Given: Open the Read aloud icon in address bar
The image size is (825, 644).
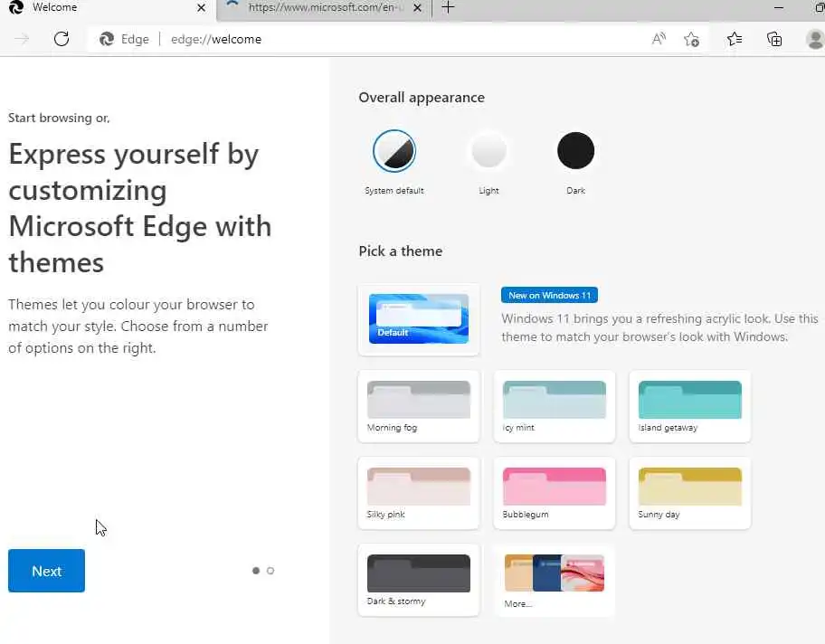Looking at the screenshot, I should click(659, 39).
